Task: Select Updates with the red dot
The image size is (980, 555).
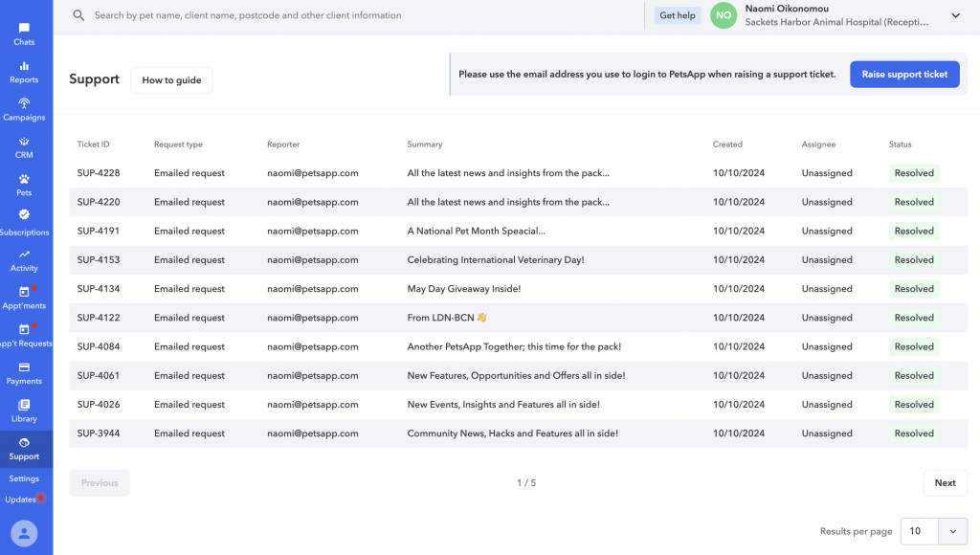Action: [21, 499]
